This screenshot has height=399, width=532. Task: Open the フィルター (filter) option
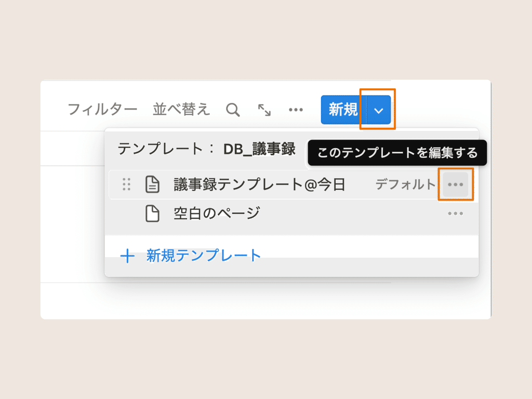[102, 110]
